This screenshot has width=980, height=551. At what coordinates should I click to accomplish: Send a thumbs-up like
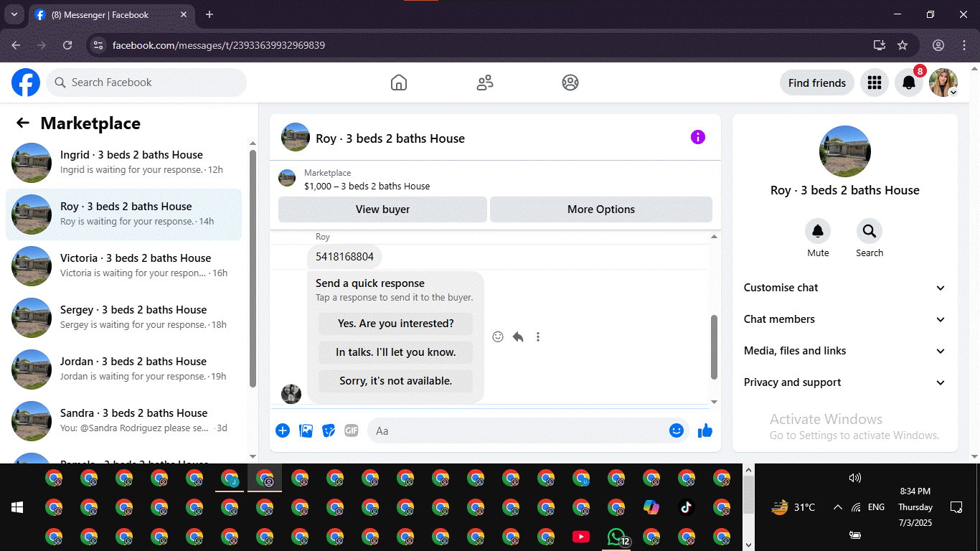pos(705,430)
